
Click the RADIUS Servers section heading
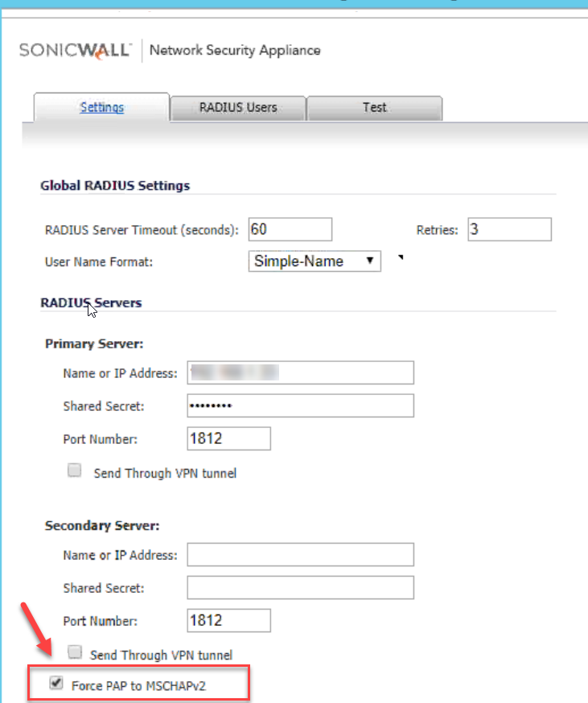click(90, 302)
